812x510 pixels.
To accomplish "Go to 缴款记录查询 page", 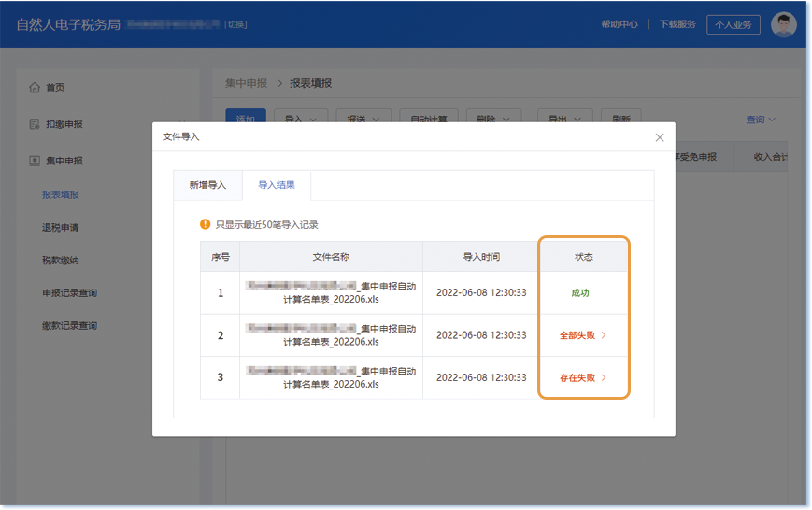I will (69, 326).
